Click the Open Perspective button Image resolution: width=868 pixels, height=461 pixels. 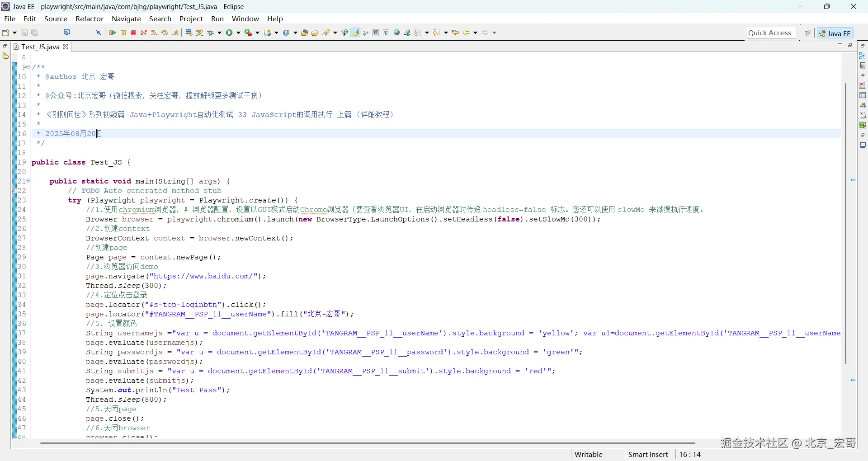807,33
